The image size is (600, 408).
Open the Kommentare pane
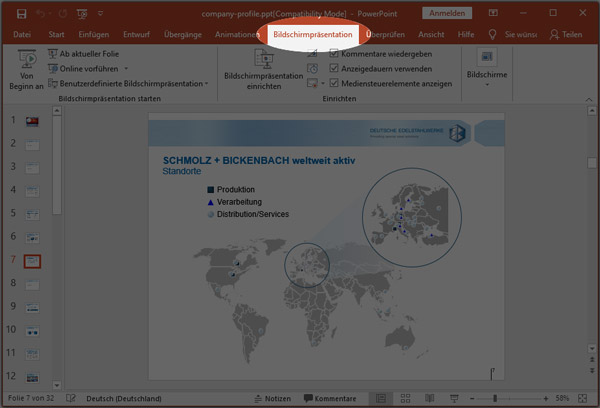click(x=330, y=398)
